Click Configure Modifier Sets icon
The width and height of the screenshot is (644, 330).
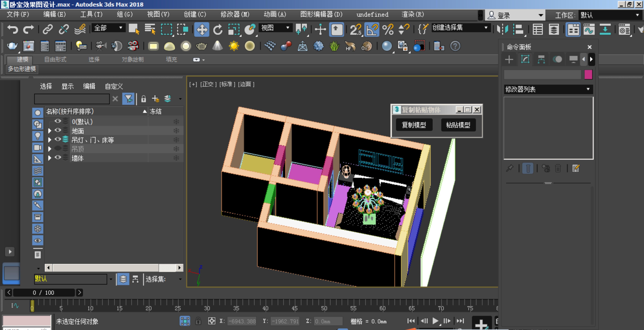pos(576,168)
